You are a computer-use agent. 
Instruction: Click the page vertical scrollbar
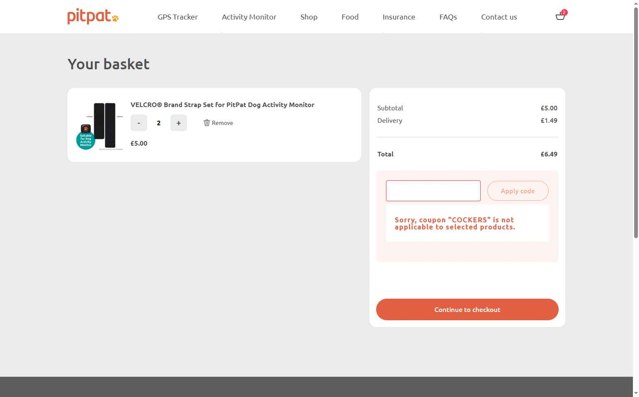point(635,122)
